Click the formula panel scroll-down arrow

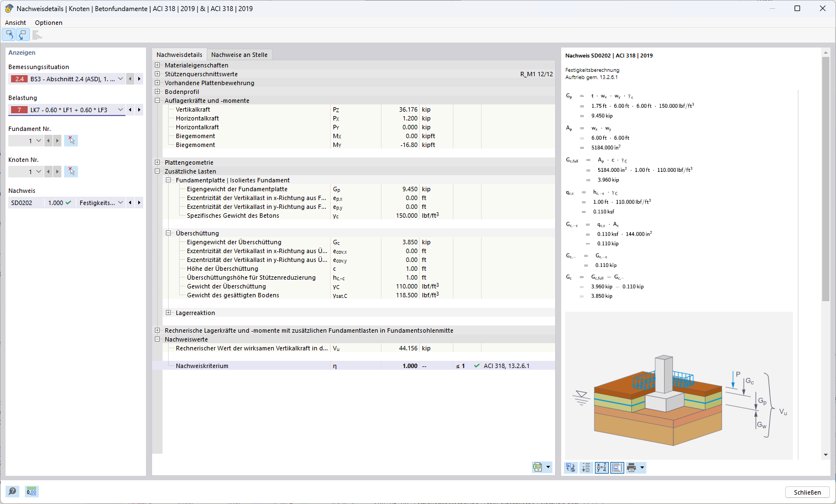pos(825,455)
